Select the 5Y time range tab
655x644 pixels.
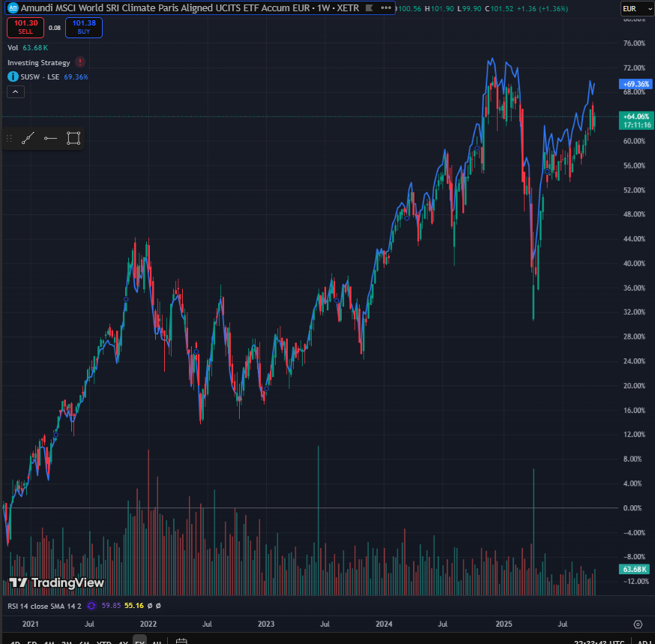pos(139,642)
